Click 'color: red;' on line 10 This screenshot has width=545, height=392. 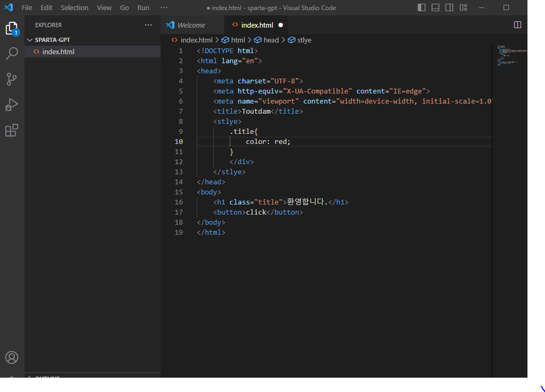click(x=268, y=142)
